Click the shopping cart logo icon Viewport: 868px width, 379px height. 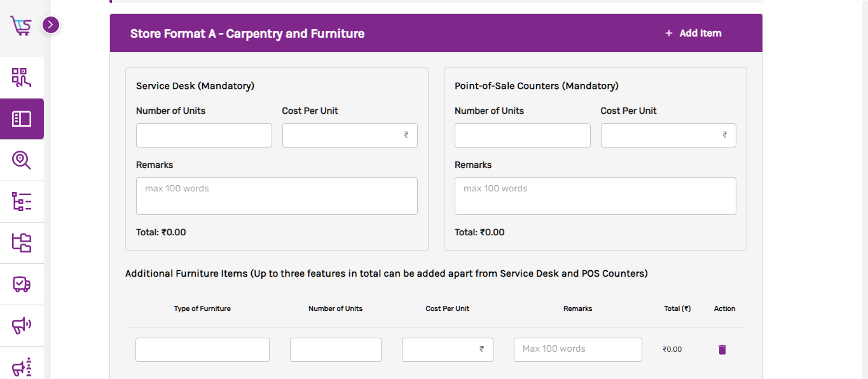click(x=20, y=26)
